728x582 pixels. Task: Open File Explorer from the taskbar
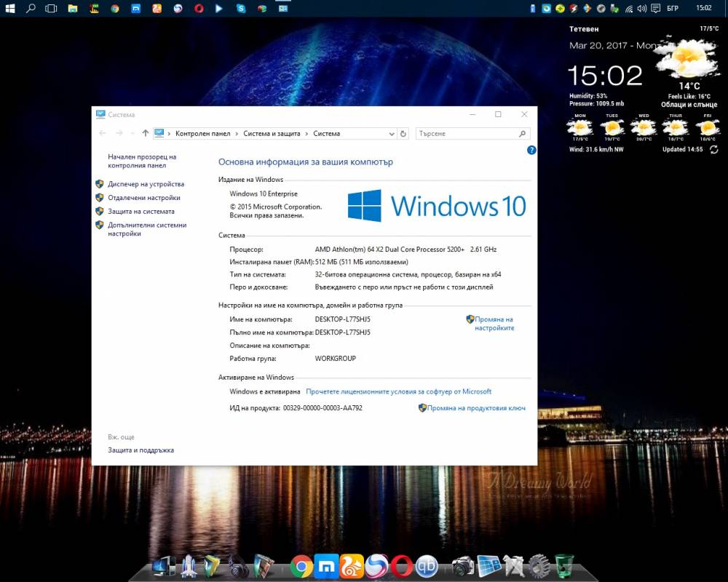coord(72,8)
